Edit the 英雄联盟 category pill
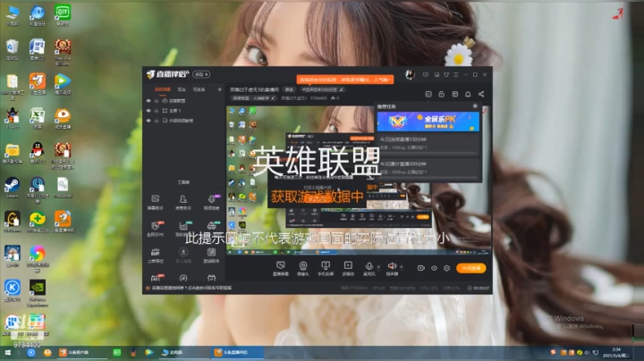The width and height of the screenshot is (644, 361). coord(252,98)
